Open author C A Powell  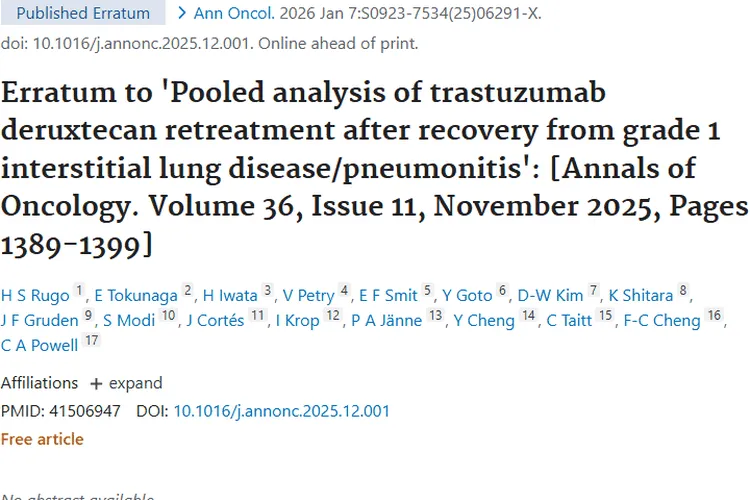coord(39,347)
